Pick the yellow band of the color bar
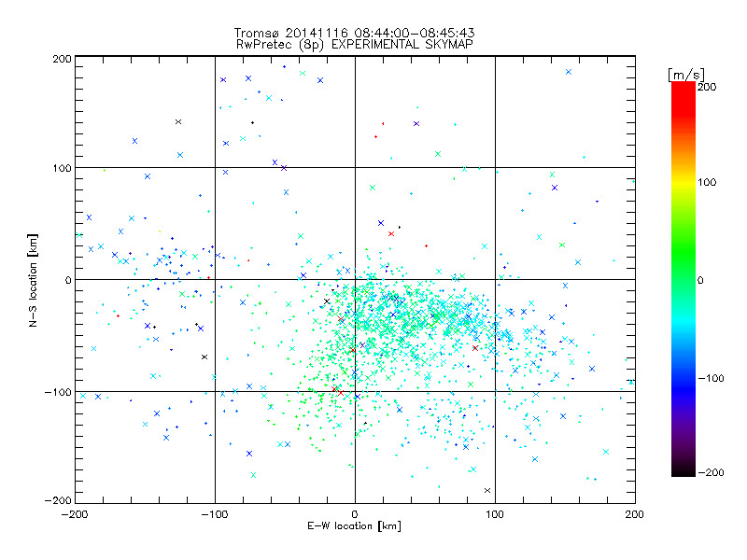Screen dimensions: 747x560 684,183
